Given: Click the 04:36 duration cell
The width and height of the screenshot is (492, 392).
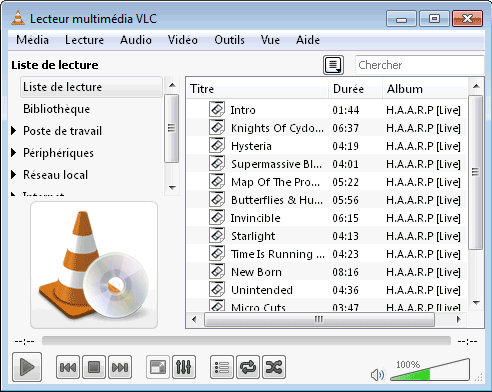Looking at the screenshot, I should click(345, 290).
